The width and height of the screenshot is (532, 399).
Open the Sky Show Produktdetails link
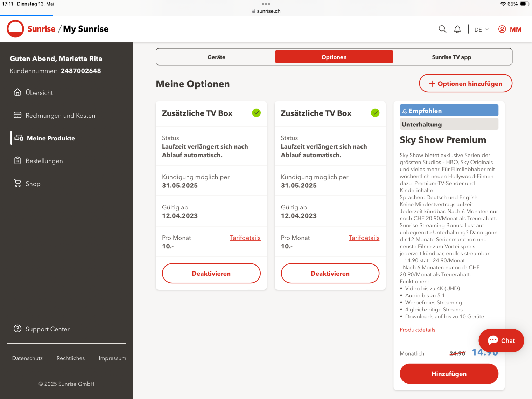click(417, 330)
